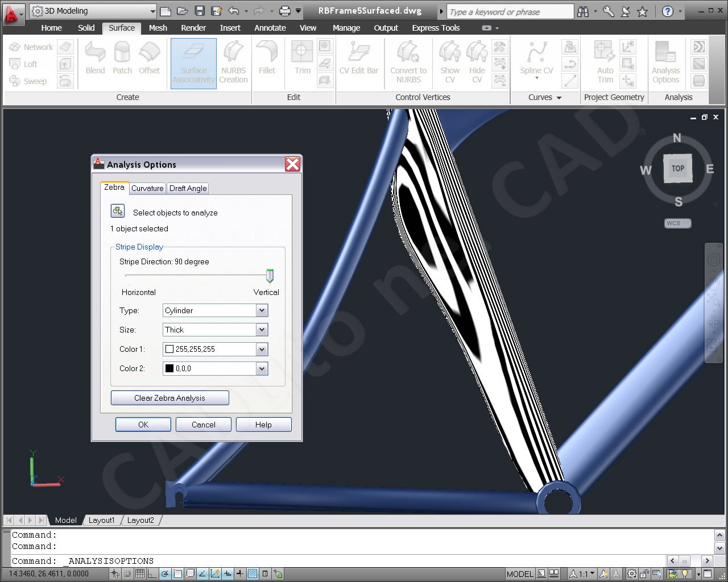This screenshot has width=728, height=582.
Task: Open the 3D Modeling workspace dropdown
Action: coord(152,11)
